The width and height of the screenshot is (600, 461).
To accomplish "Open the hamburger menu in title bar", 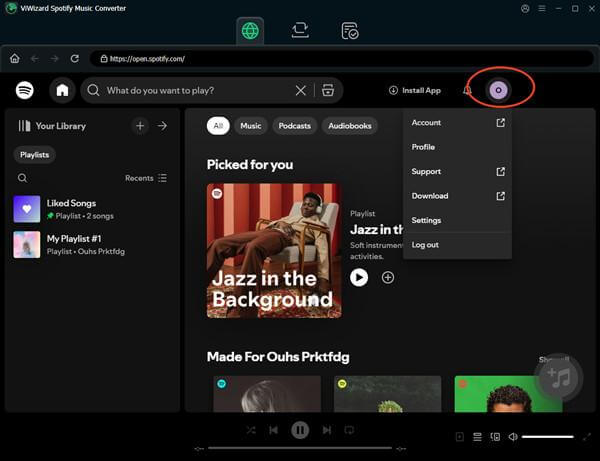I will [542, 8].
